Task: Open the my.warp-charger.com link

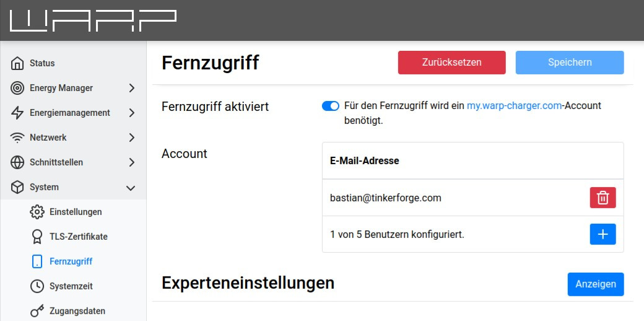Action: tap(514, 106)
